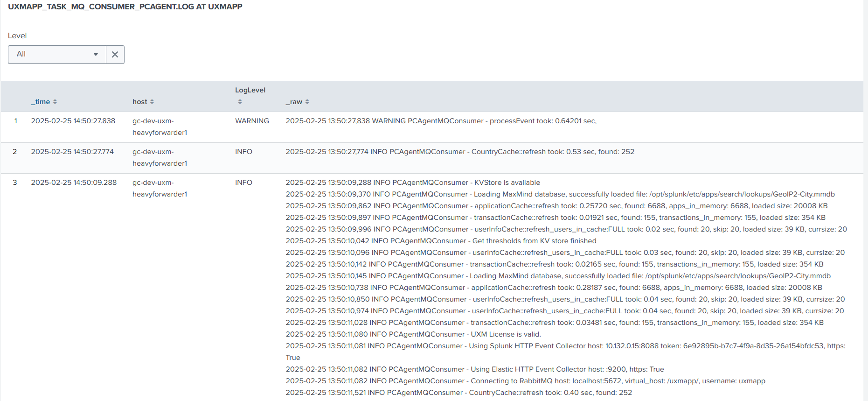Screen dimensions: 868x401
Task: Click the INFO level in row 2
Action: (x=243, y=152)
